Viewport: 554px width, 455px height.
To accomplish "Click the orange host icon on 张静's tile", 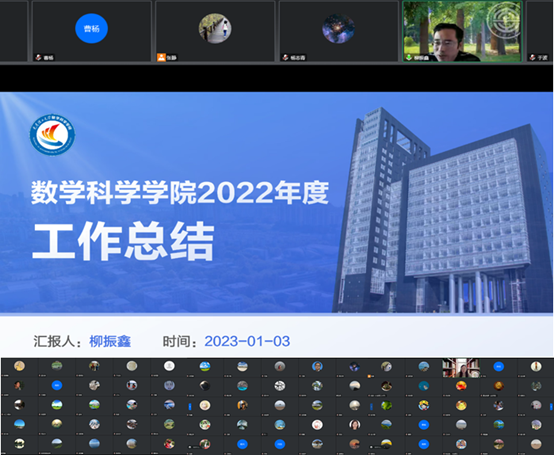I will (x=161, y=57).
